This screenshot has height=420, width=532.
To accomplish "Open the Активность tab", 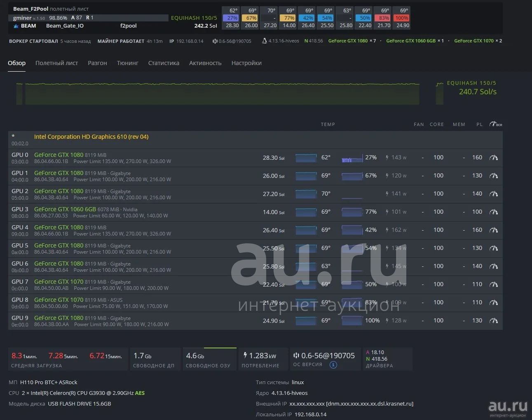I will click(205, 63).
